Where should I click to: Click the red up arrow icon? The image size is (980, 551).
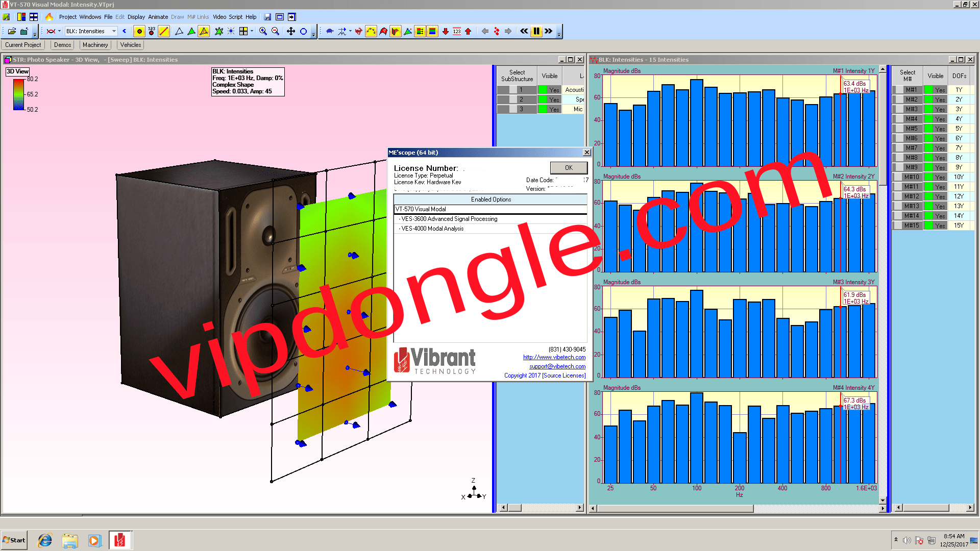[468, 31]
